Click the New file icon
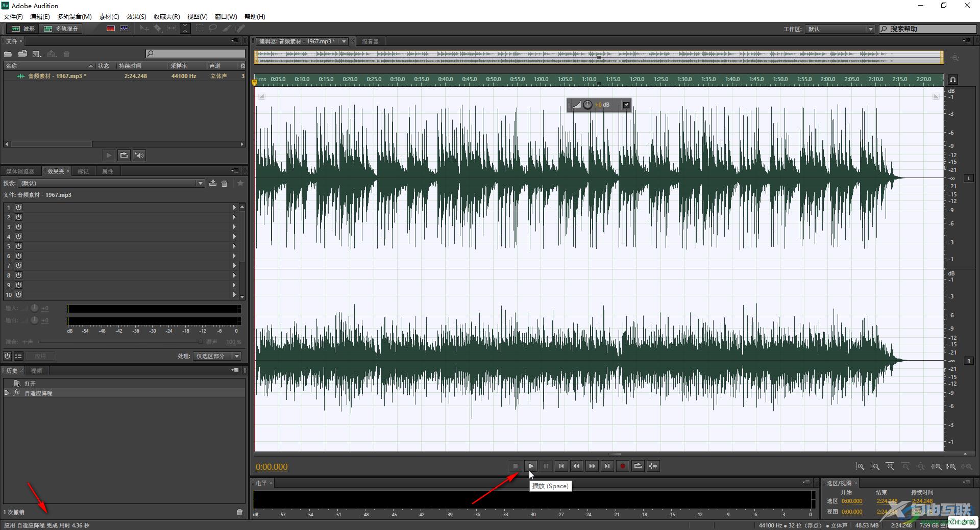Viewport: 980px width, 530px height. tap(37, 54)
